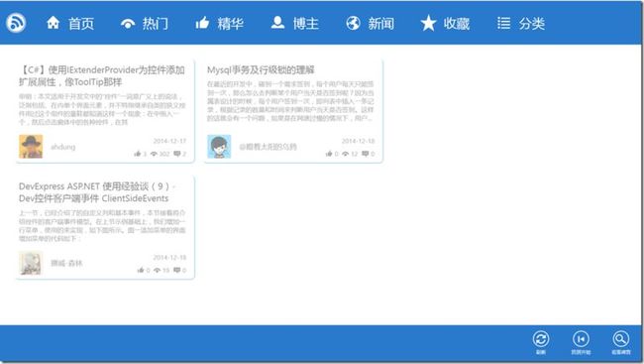The image size is (644, 364).
Task: Click the thumbs-up icon on the IExtenderProvider card
Action: pos(137,154)
